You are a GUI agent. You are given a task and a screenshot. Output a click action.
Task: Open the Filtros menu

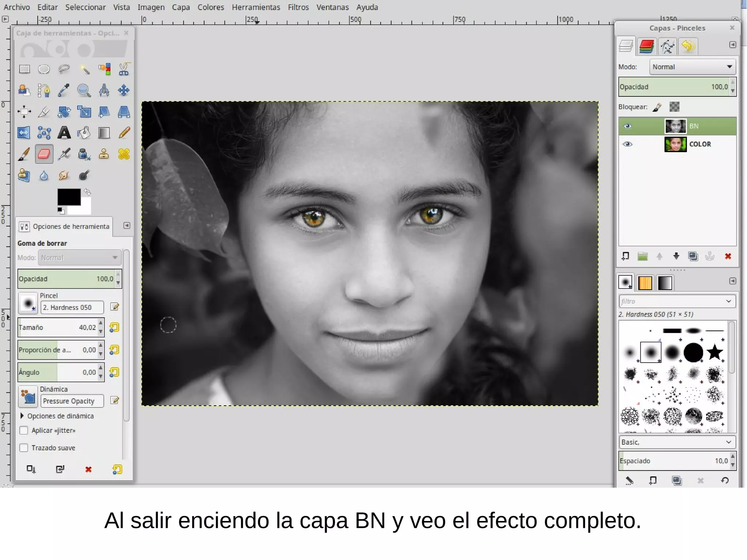pyautogui.click(x=298, y=7)
